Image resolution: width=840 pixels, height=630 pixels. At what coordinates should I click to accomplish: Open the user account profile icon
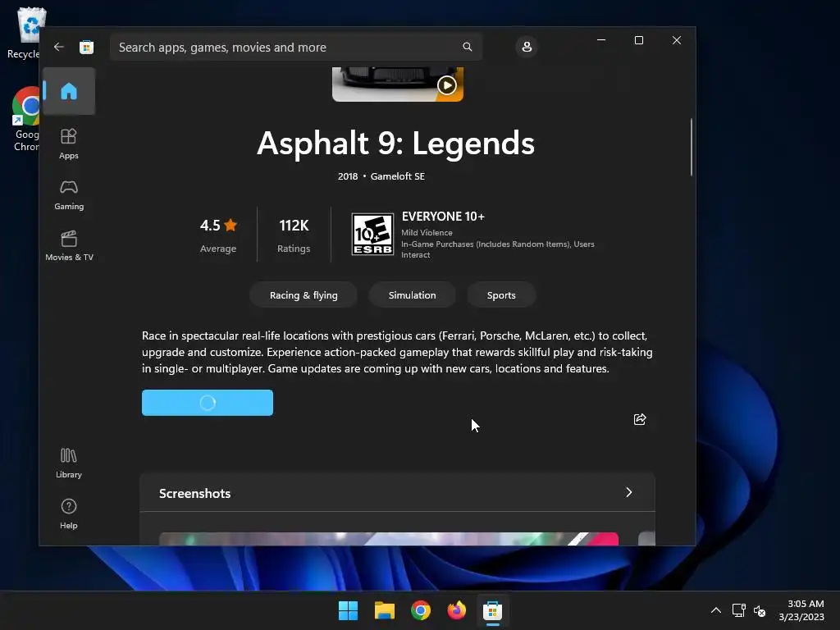(x=527, y=47)
